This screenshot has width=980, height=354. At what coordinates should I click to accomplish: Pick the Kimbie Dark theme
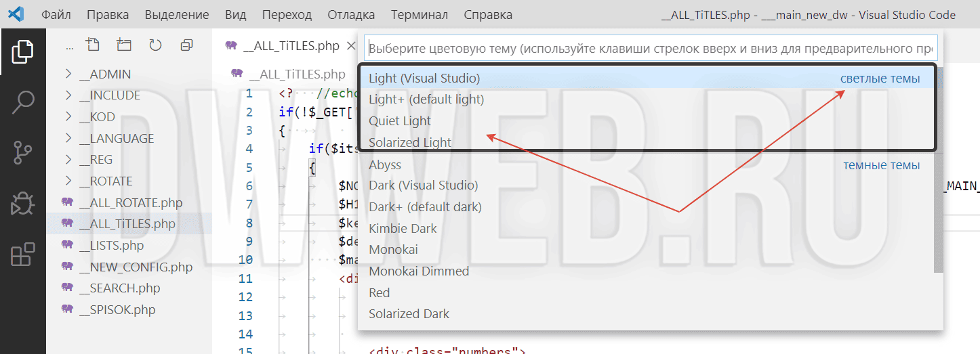pyautogui.click(x=647, y=228)
